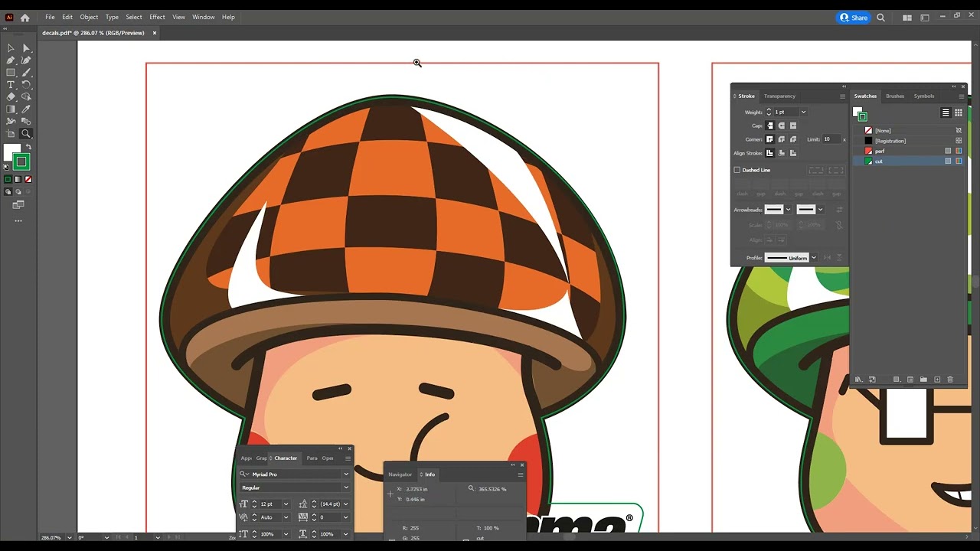Open Regular font style dropdown
This screenshot has width=980, height=551.
[x=346, y=487]
